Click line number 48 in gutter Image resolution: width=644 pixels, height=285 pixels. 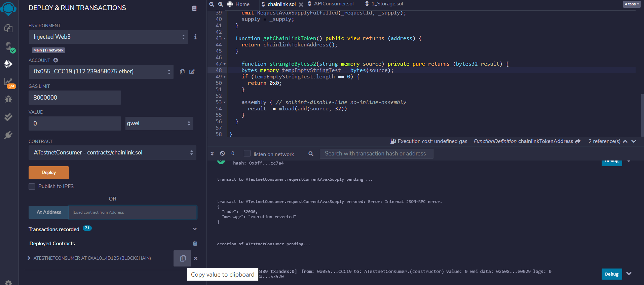point(219,70)
